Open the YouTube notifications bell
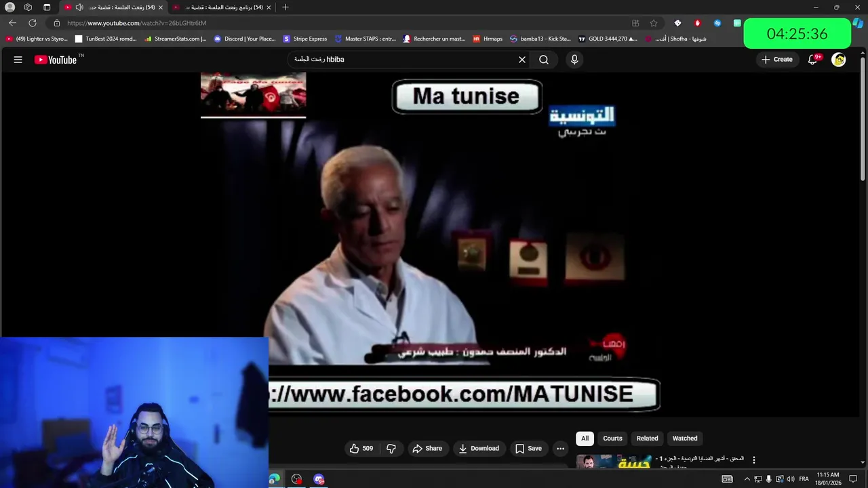The height and width of the screenshot is (488, 868). pyautogui.click(x=812, y=60)
